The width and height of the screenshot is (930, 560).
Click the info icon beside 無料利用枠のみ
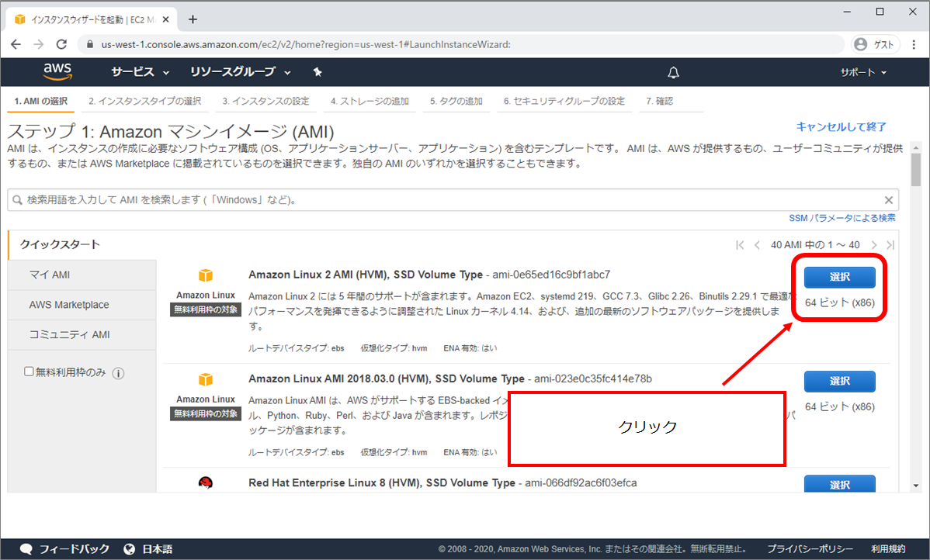pyautogui.click(x=119, y=373)
